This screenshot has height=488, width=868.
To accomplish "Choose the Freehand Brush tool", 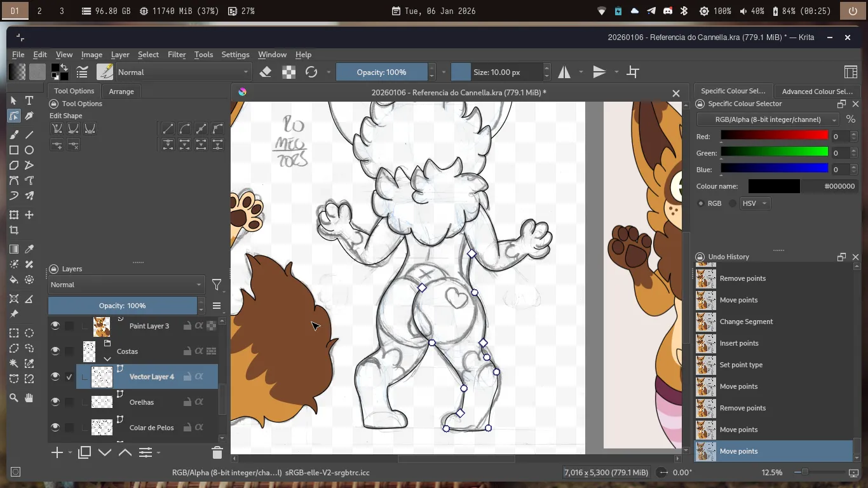I will [14, 135].
